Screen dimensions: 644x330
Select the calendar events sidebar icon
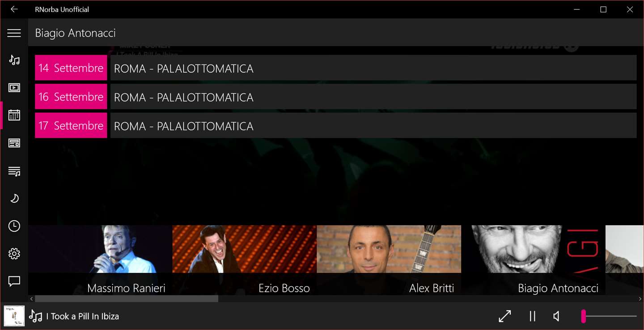pos(14,115)
